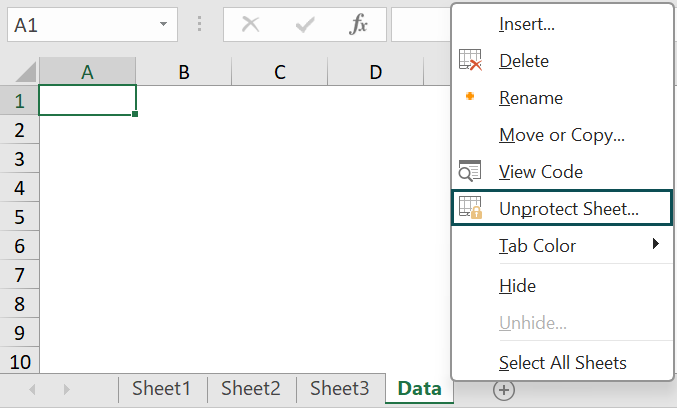
Task: Select column A header
Action: coord(88,72)
